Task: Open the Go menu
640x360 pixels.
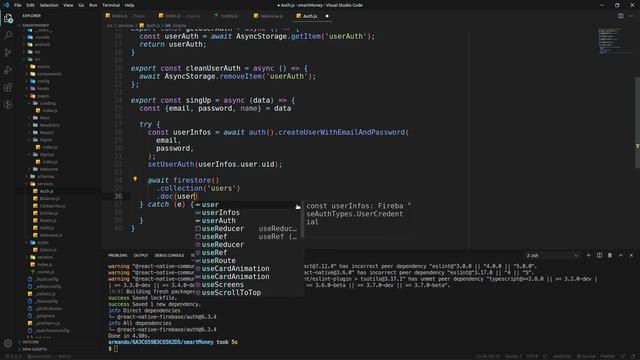Action: [x=81, y=5]
